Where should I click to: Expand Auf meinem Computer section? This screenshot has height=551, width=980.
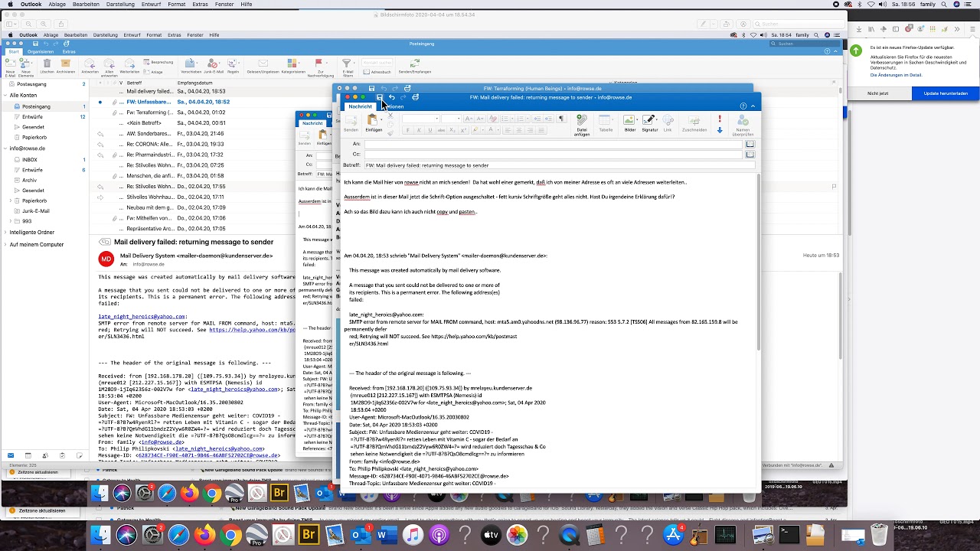[x=5, y=244]
